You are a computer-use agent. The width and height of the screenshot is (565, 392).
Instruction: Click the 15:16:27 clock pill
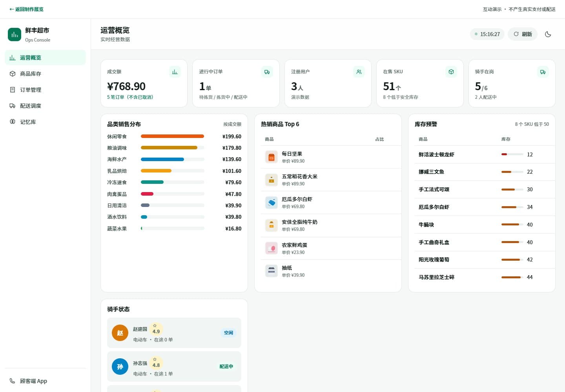[487, 34]
